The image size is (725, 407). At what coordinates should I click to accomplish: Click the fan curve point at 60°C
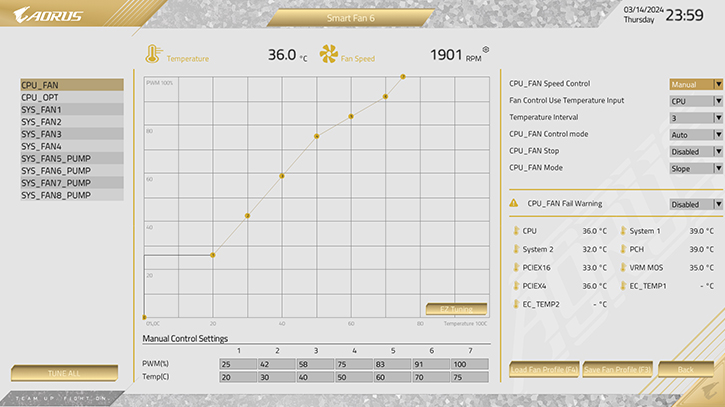coord(351,116)
